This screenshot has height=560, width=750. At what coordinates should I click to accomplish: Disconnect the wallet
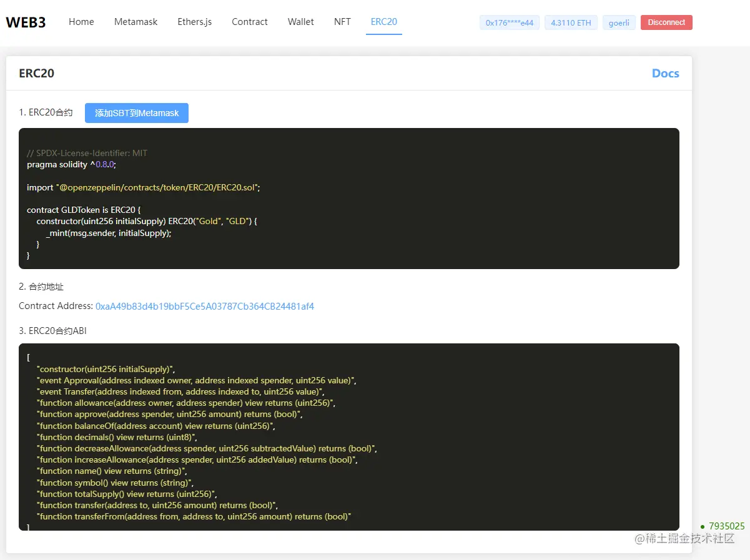[x=666, y=22]
